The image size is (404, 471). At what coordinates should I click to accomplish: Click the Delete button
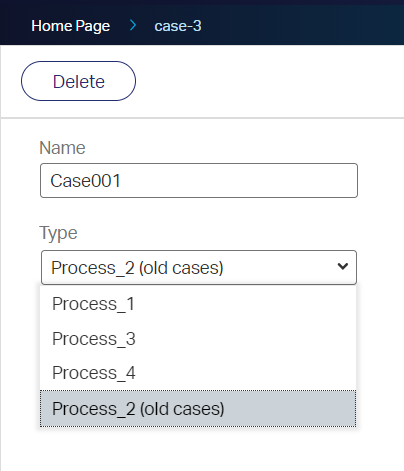78,81
